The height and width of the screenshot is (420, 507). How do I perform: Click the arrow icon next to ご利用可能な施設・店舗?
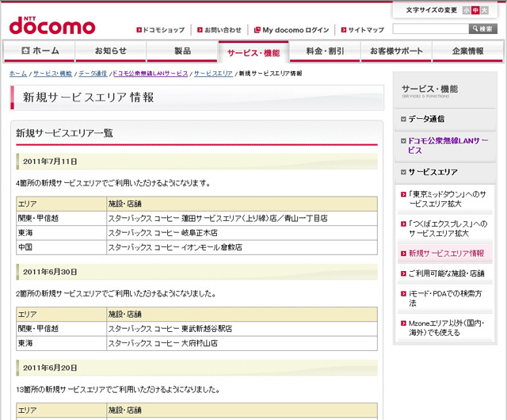tap(403, 273)
